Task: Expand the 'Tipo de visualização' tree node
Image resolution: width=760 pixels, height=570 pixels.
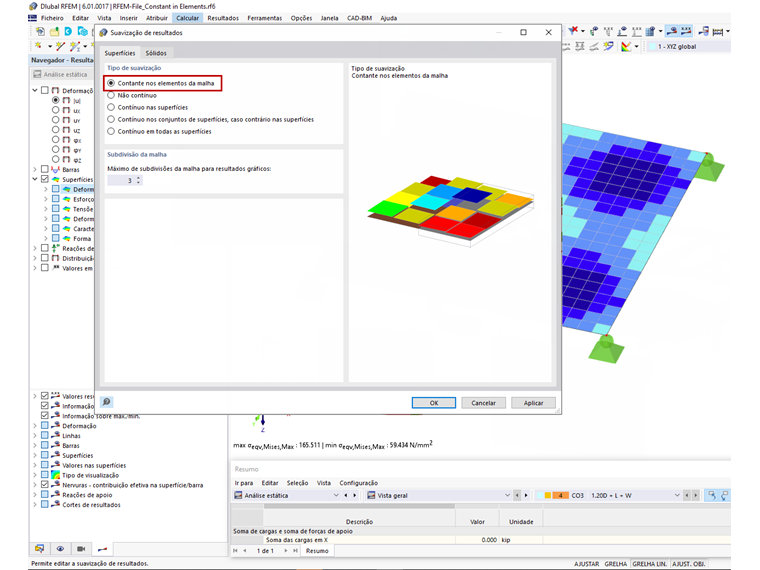Action: [x=35, y=475]
